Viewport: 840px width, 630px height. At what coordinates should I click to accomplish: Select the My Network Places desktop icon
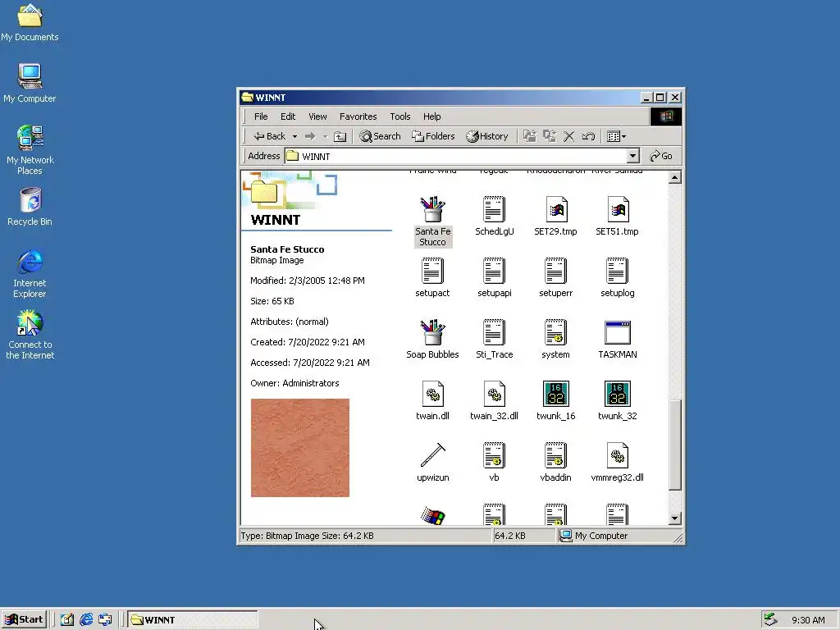(30, 150)
